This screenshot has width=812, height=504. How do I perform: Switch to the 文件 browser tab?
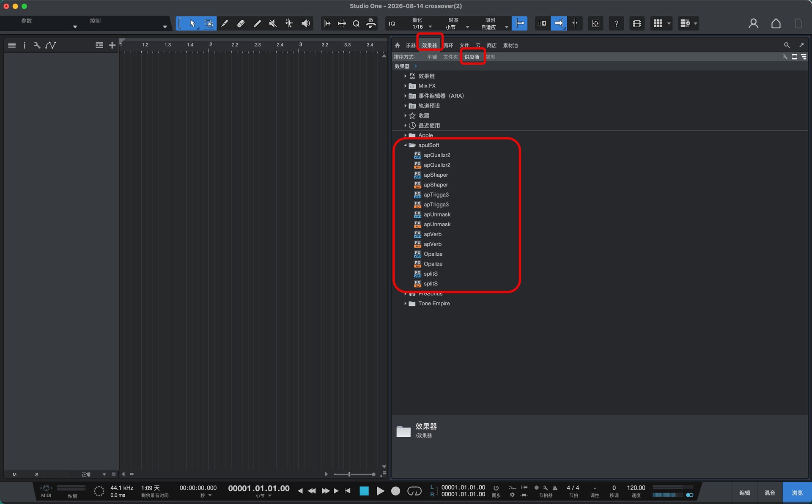tap(464, 46)
